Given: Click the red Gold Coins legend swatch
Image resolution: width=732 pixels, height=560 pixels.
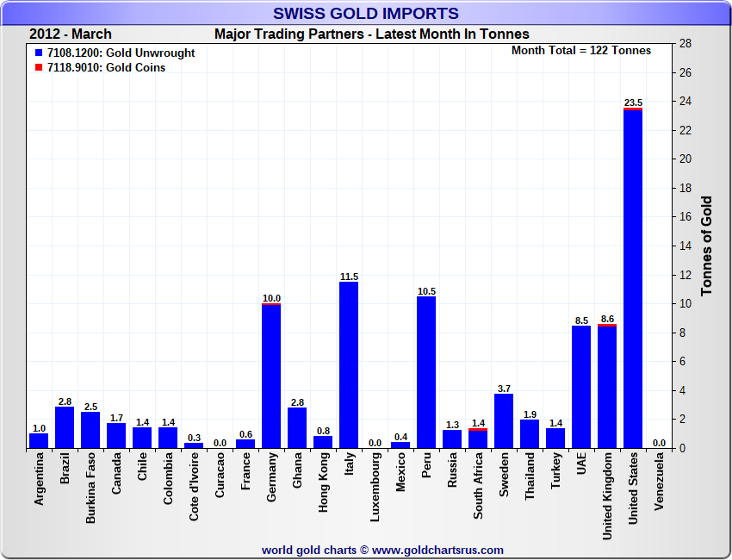Looking at the screenshot, I should (x=40, y=68).
